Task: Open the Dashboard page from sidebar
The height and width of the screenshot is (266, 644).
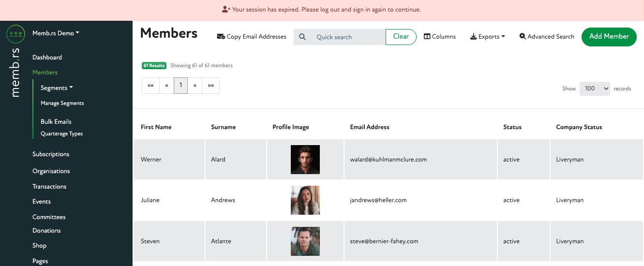Action: (x=47, y=58)
